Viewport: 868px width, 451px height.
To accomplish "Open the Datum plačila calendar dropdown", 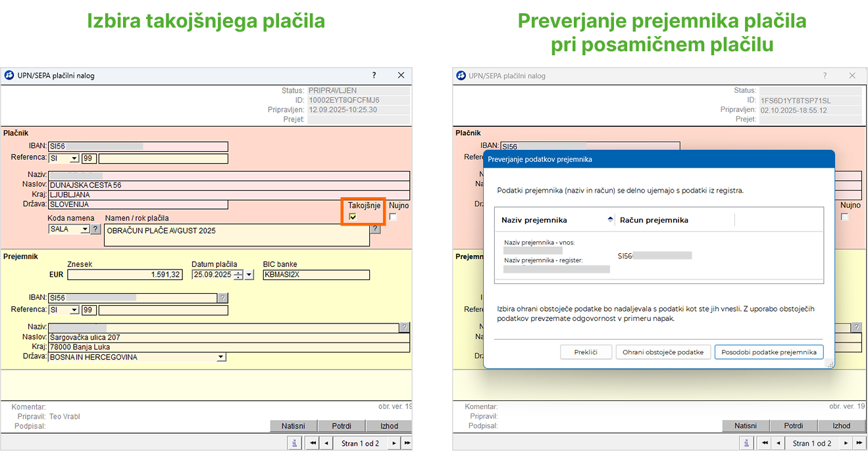I will (x=249, y=275).
